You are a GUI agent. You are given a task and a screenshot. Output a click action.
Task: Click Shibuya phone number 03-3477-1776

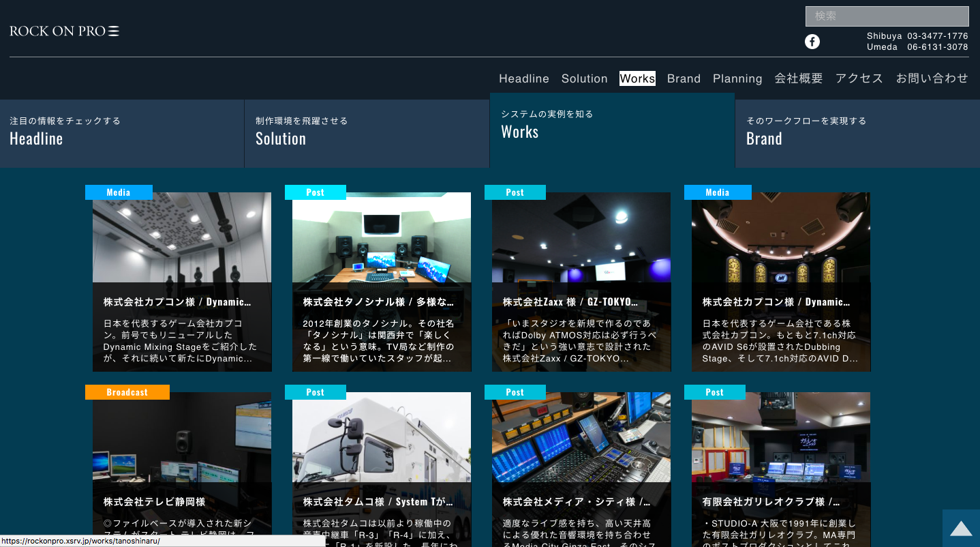pos(937,35)
